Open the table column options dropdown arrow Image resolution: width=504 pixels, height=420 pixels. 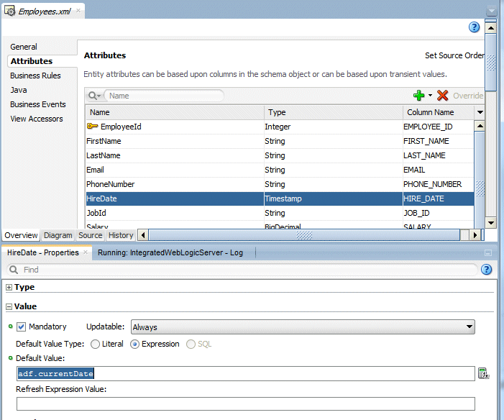pyautogui.click(x=480, y=112)
